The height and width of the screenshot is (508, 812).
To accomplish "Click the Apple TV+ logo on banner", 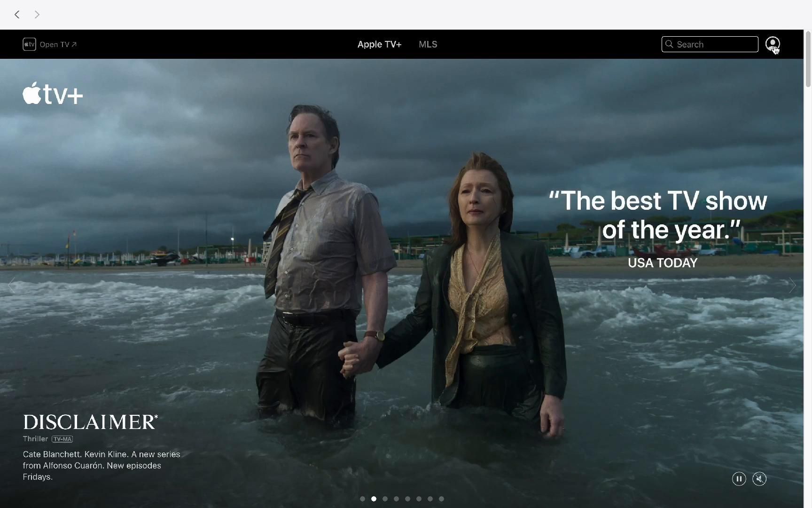I will tap(53, 94).
